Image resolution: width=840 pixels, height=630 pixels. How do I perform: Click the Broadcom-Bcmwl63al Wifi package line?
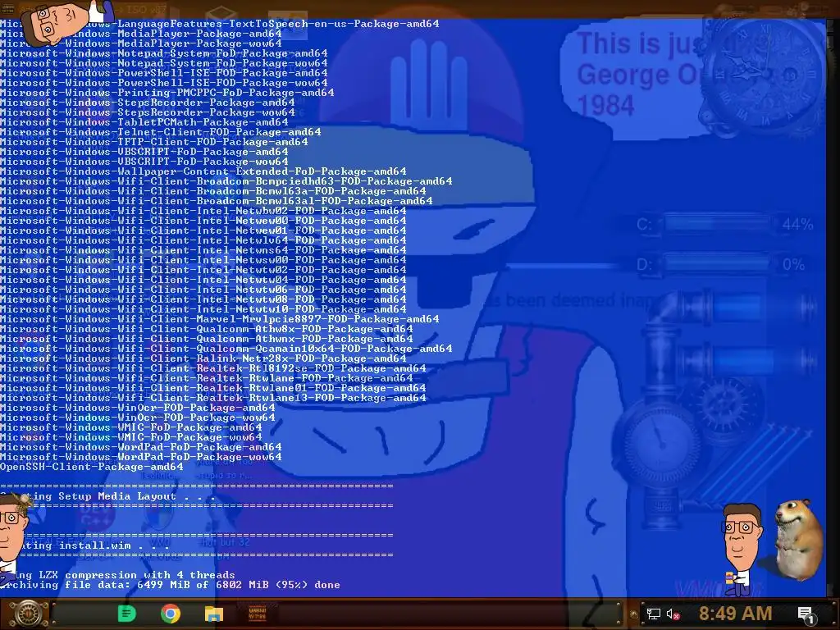coord(217,201)
